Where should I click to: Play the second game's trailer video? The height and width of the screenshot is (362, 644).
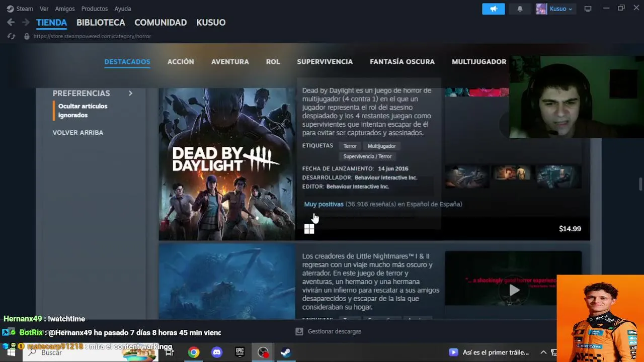514,290
